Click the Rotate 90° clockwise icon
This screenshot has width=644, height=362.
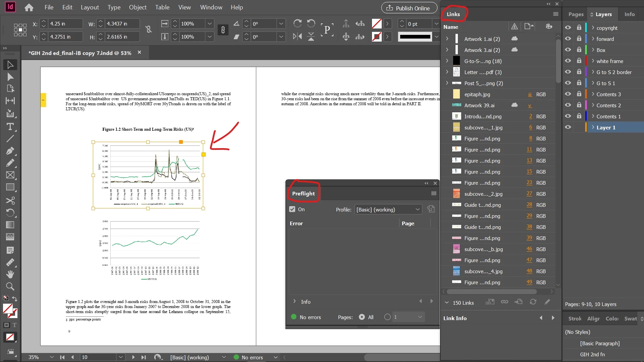coord(297,23)
